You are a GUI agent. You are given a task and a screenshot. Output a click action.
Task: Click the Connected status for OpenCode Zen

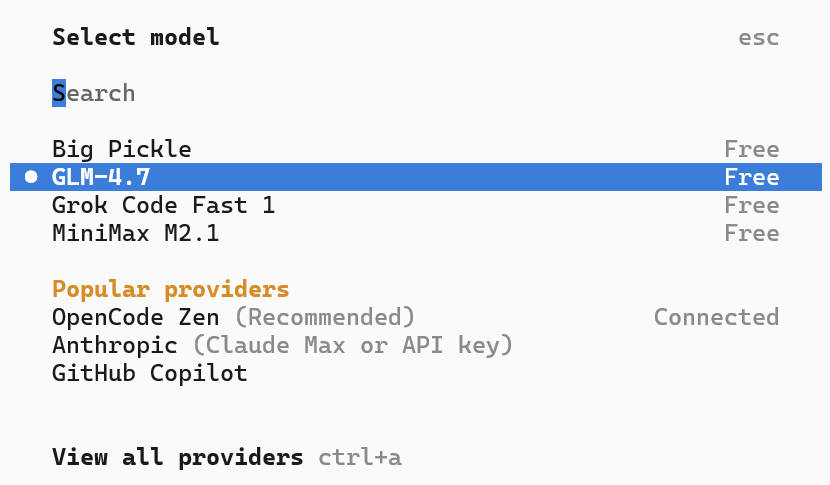(716, 317)
